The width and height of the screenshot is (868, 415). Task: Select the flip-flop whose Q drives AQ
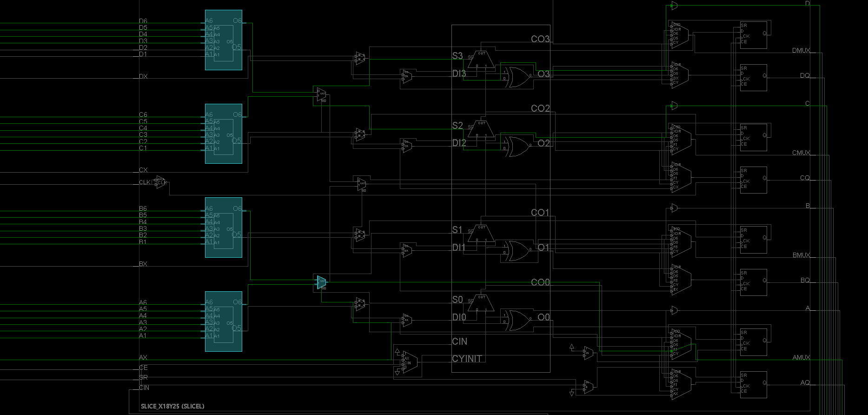[754, 385]
